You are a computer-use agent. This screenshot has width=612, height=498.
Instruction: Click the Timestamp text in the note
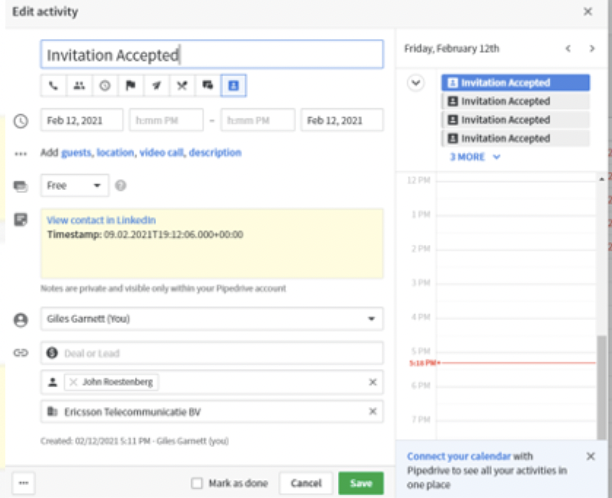click(x=145, y=235)
